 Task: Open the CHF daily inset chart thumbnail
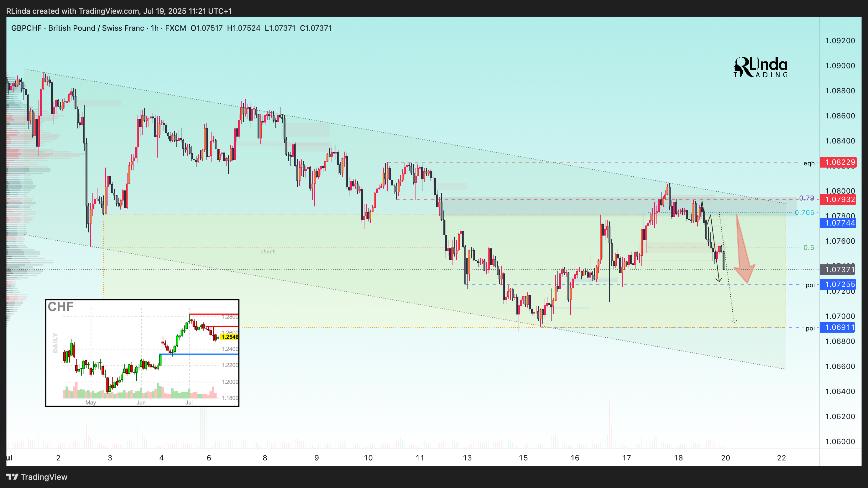point(142,353)
